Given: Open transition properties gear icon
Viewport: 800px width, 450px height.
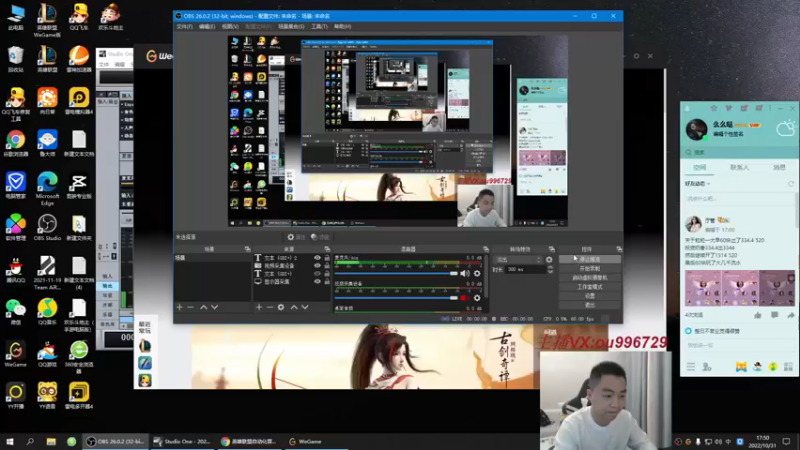Looking at the screenshot, I should [x=549, y=260].
